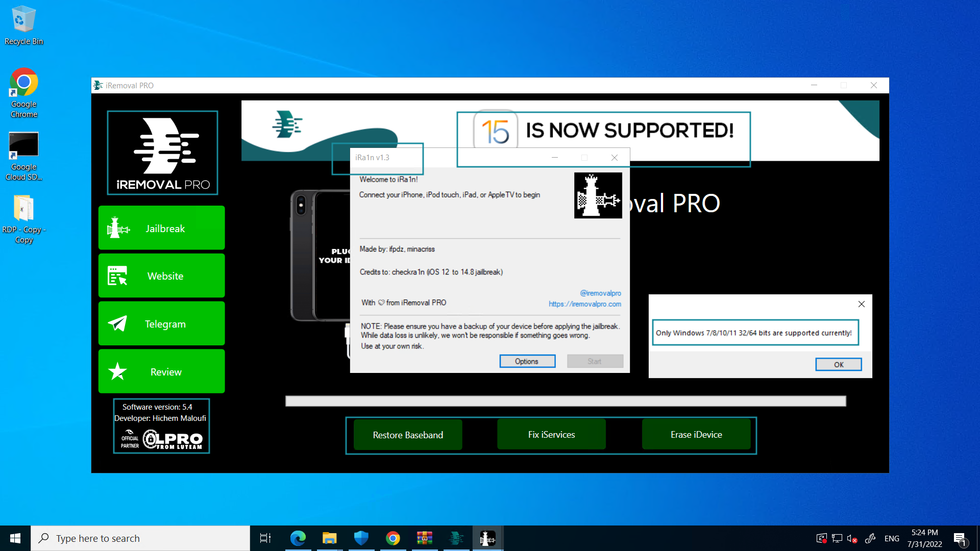Image resolution: width=980 pixels, height=551 pixels.
Task: Click Fix iServices button
Action: click(x=551, y=434)
